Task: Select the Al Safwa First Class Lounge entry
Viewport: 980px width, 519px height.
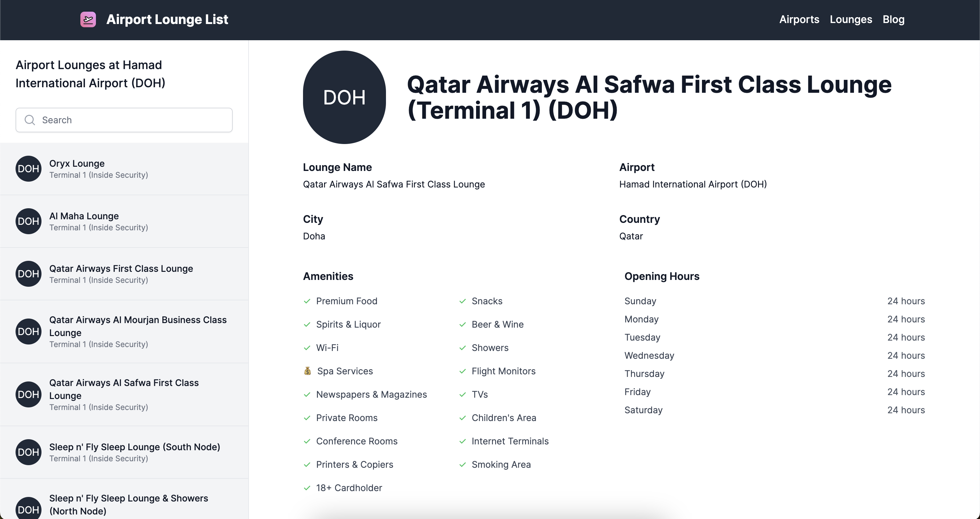Action: (x=124, y=394)
